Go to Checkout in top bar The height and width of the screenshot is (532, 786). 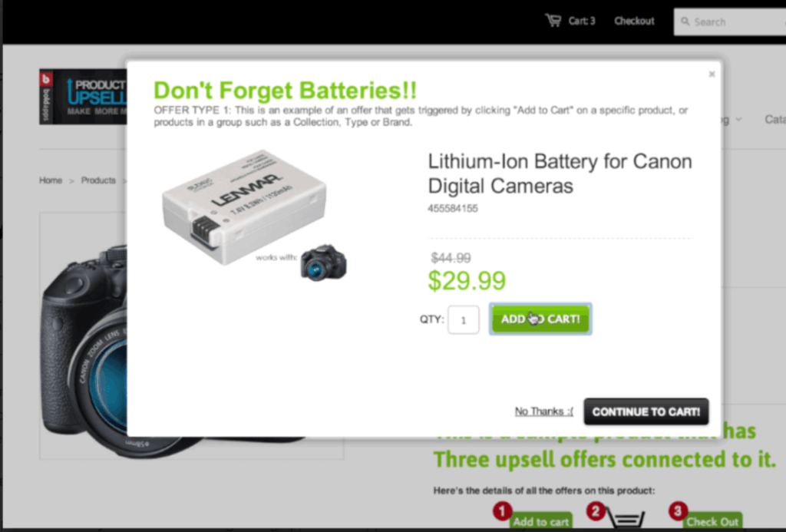coord(634,21)
